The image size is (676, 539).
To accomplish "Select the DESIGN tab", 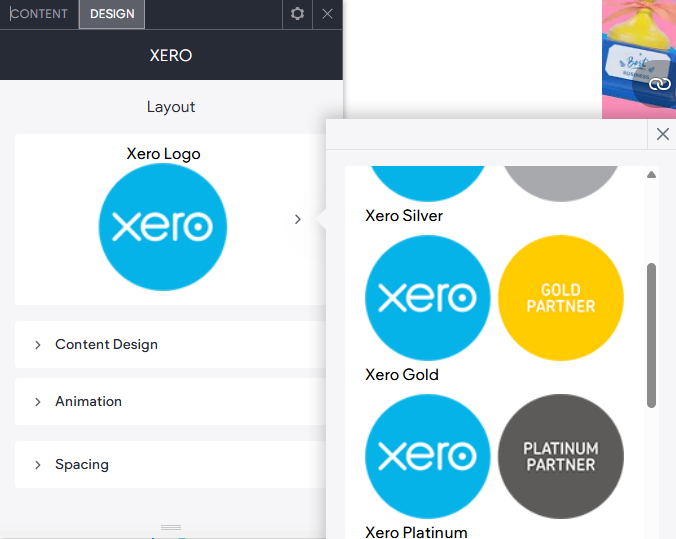I will click(x=112, y=14).
